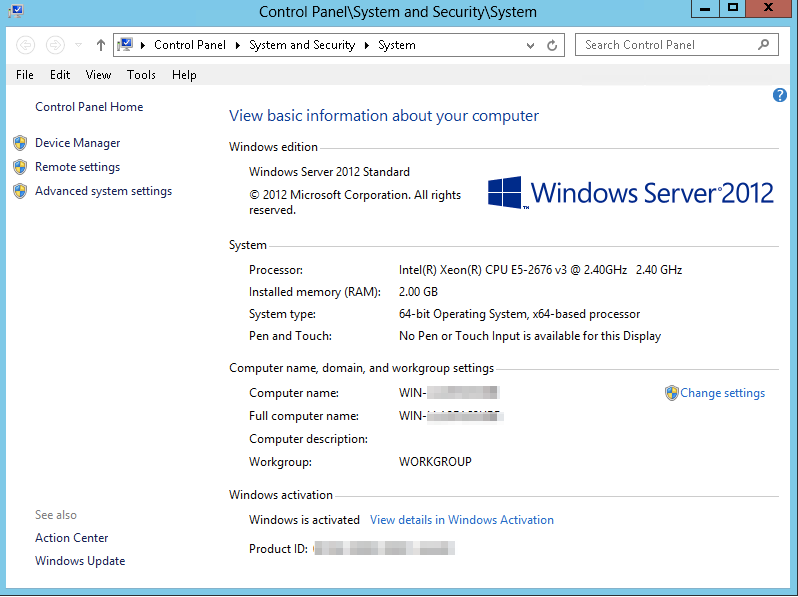Open the Tools menu
The image size is (798, 597).
[x=141, y=75]
